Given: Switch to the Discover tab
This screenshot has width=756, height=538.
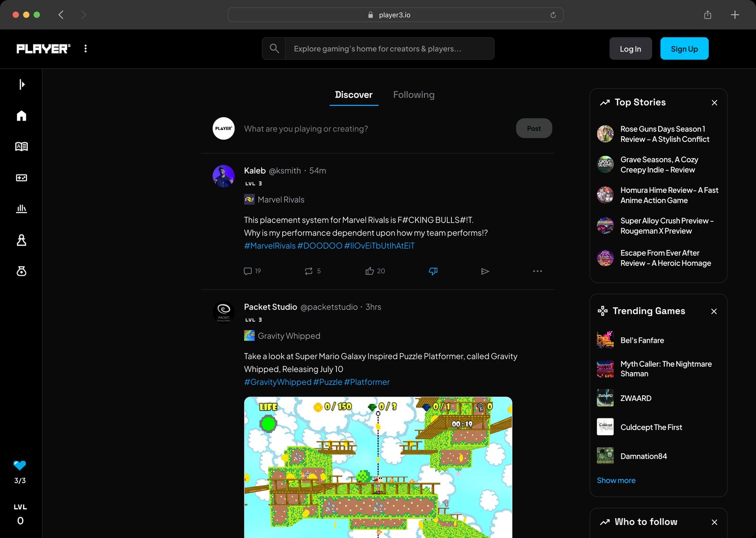Looking at the screenshot, I should (354, 95).
